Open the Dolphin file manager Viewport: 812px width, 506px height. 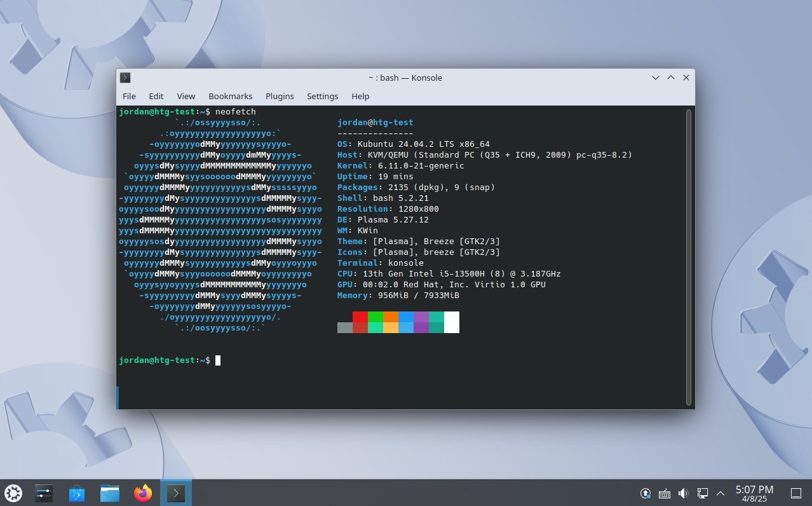(x=109, y=493)
